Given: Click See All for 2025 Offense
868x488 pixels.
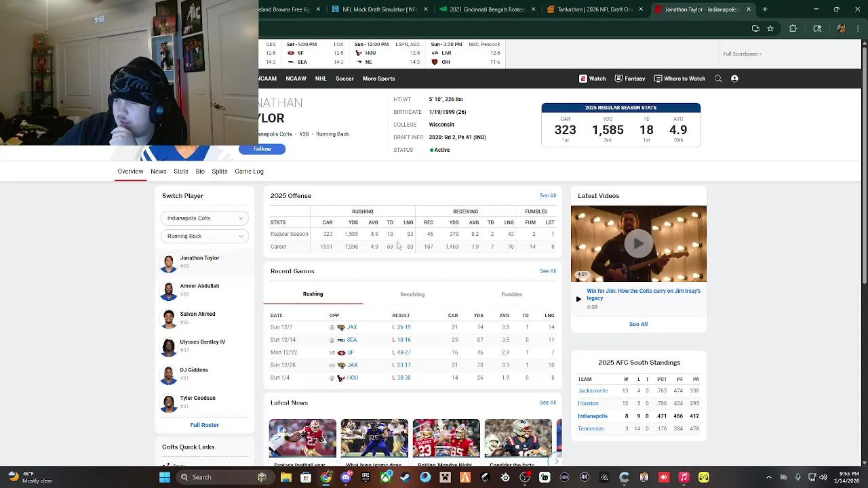Looking at the screenshot, I should tap(548, 196).
